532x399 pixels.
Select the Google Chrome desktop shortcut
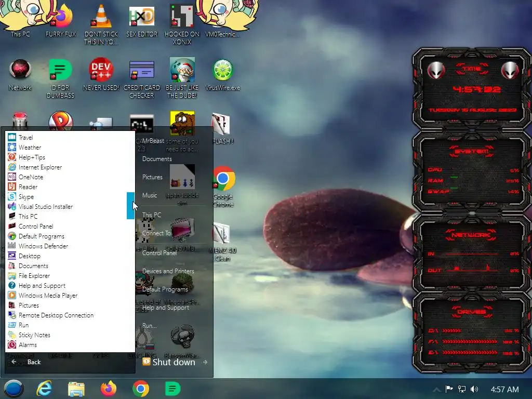pos(223,187)
